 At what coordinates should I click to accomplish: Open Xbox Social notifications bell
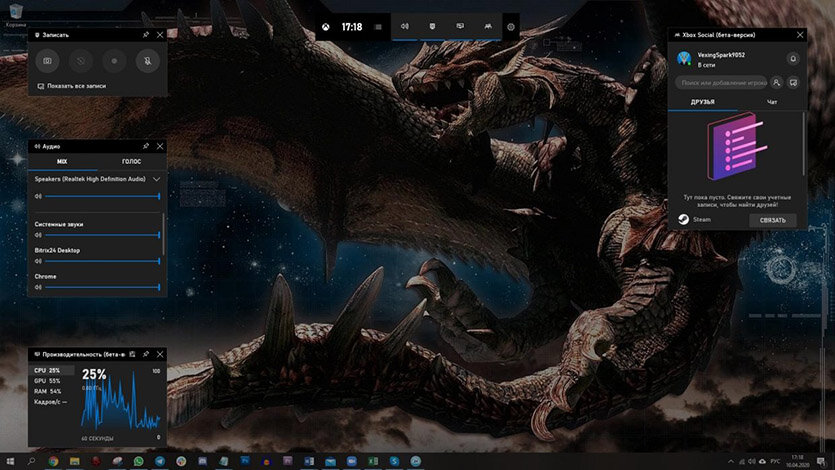pos(793,59)
